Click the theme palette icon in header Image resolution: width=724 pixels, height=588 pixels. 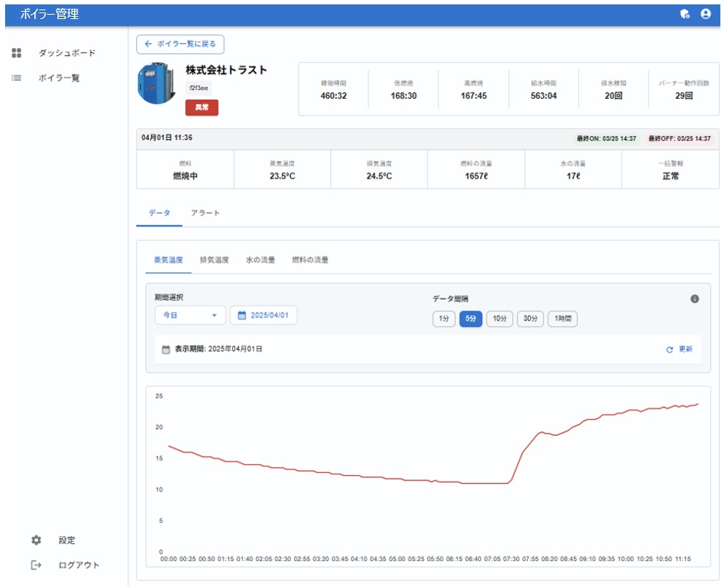coord(684,14)
